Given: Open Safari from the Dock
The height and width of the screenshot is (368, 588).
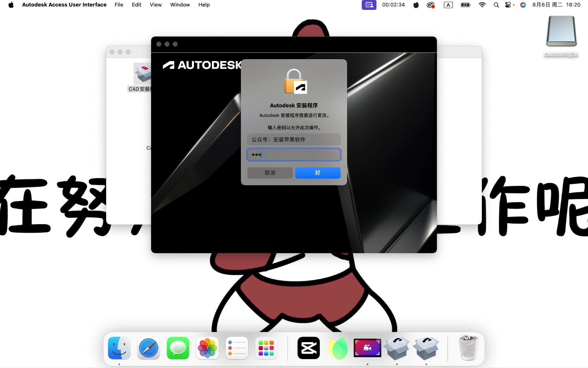Looking at the screenshot, I should coord(148,348).
